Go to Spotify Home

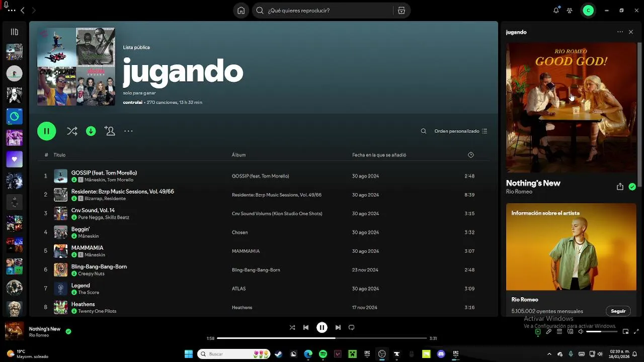coord(241,11)
